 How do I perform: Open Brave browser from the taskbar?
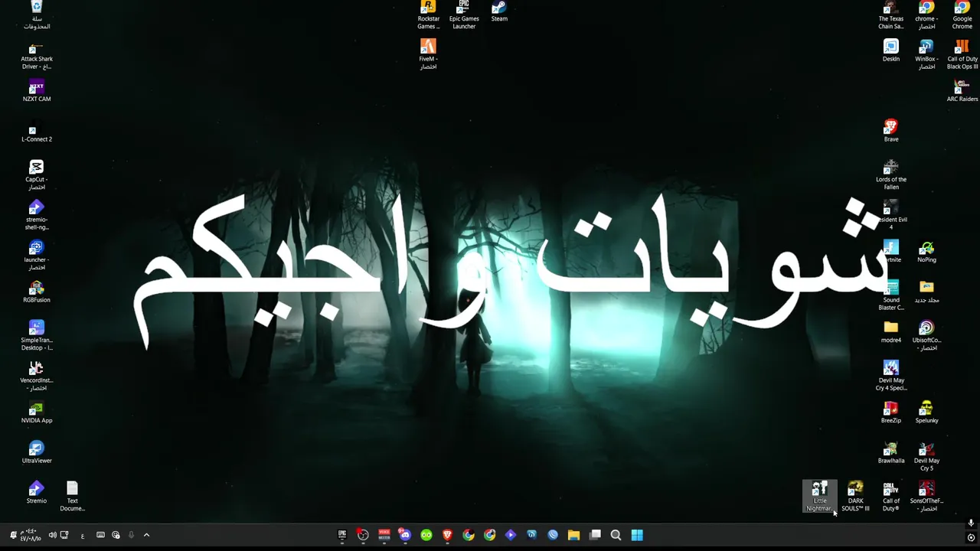click(447, 535)
